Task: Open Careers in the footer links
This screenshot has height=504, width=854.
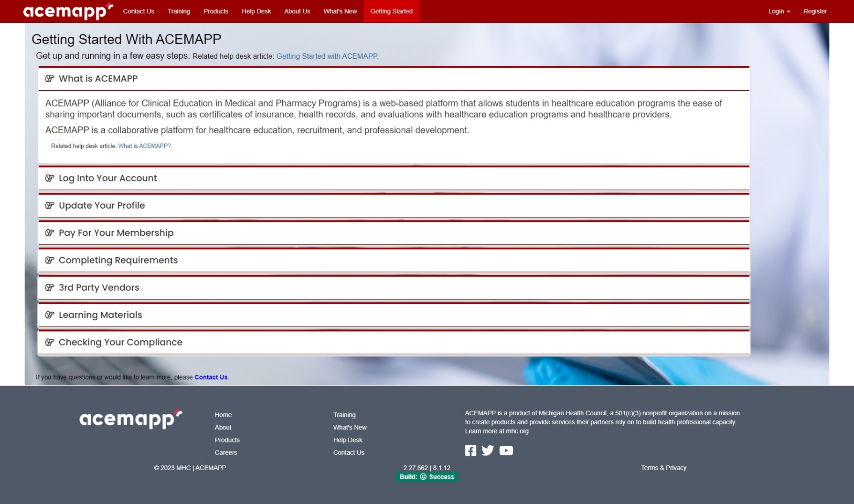Action: [x=226, y=452]
